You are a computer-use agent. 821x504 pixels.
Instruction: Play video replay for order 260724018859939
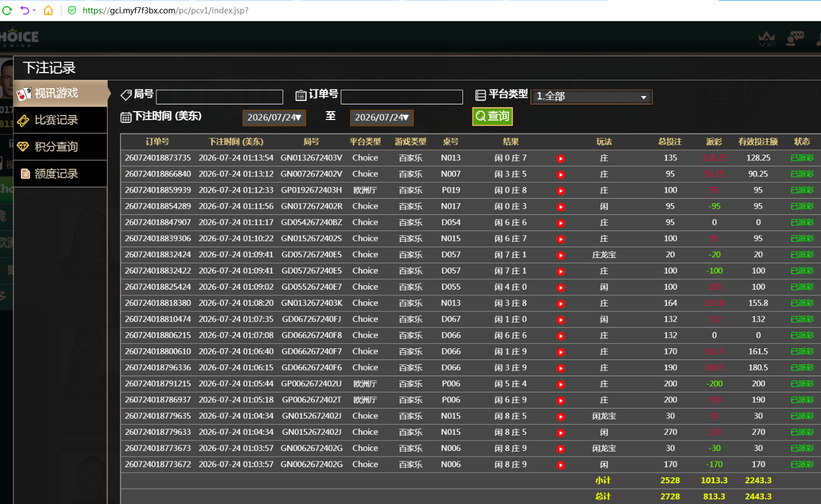point(561,191)
